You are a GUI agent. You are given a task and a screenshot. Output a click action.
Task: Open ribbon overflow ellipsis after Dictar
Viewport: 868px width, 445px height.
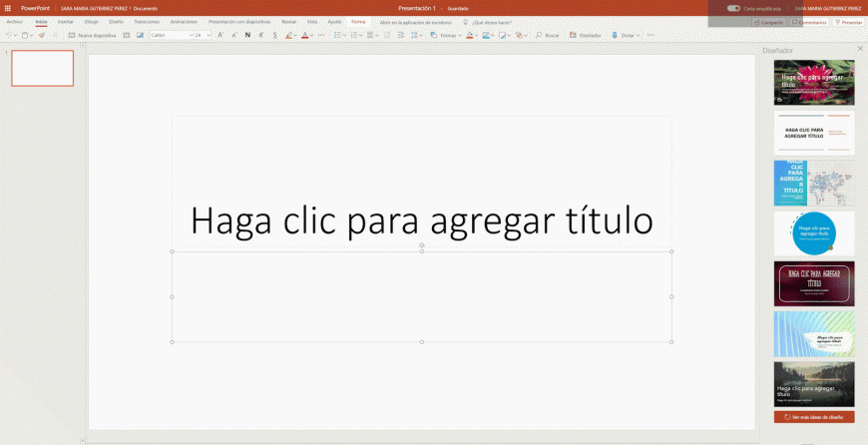click(x=651, y=36)
